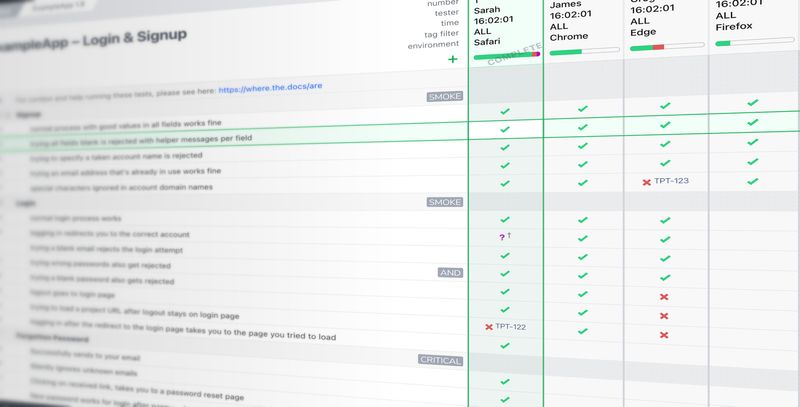
Task: Click the Safari run progress bar
Action: pyautogui.click(x=507, y=55)
